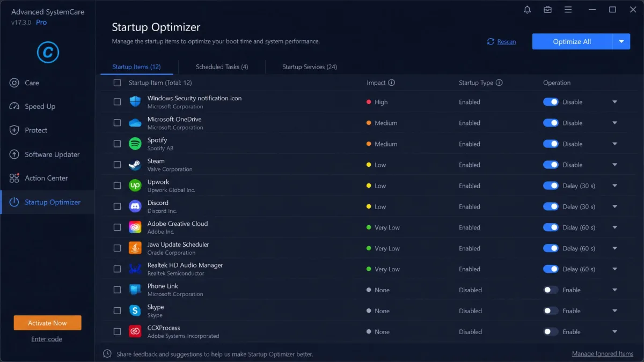Click the Steam app icon
This screenshot has width=644, height=362.
coord(135,165)
